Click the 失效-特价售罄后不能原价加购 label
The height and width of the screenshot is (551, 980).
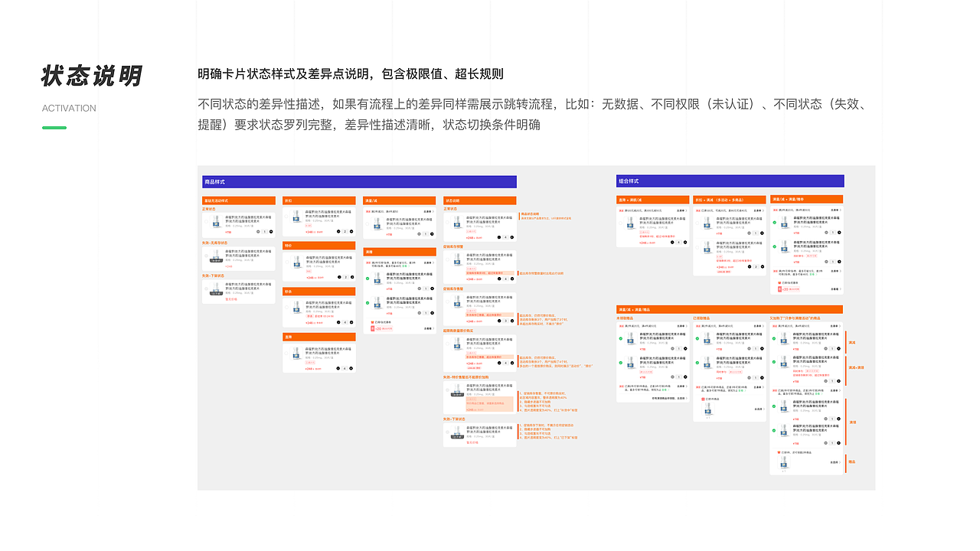tap(466, 377)
